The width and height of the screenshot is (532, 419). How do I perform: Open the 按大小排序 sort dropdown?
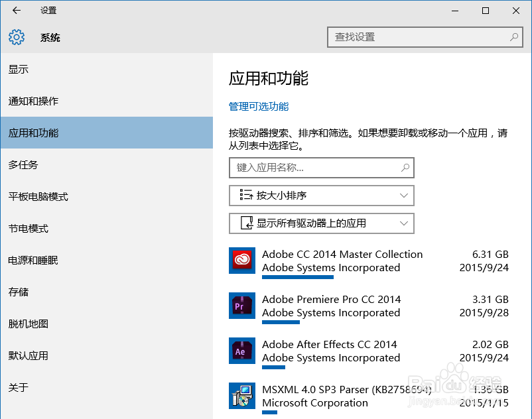pyautogui.click(x=322, y=196)
